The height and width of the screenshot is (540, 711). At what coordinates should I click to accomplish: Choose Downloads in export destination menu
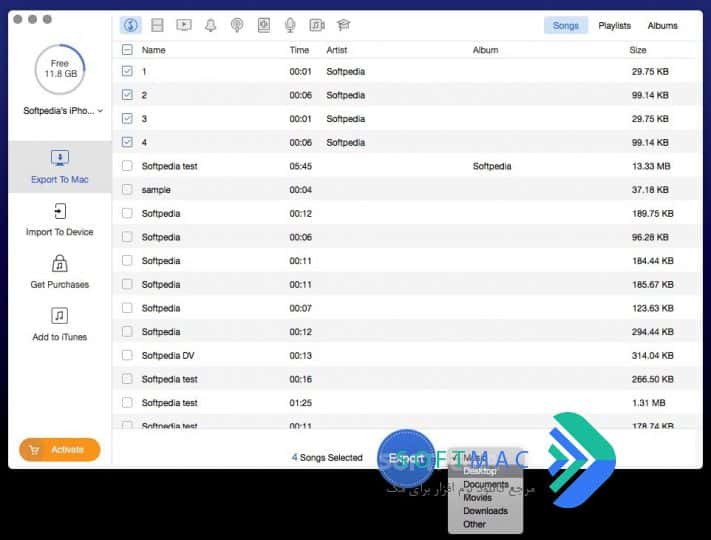coord(485,511)
